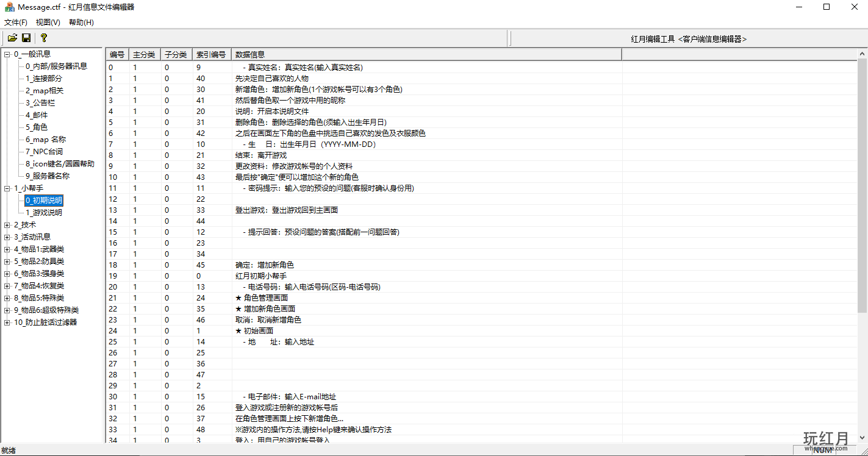
Task: Expand the 4_物品1:武器类 node
Action: (7, 249)
